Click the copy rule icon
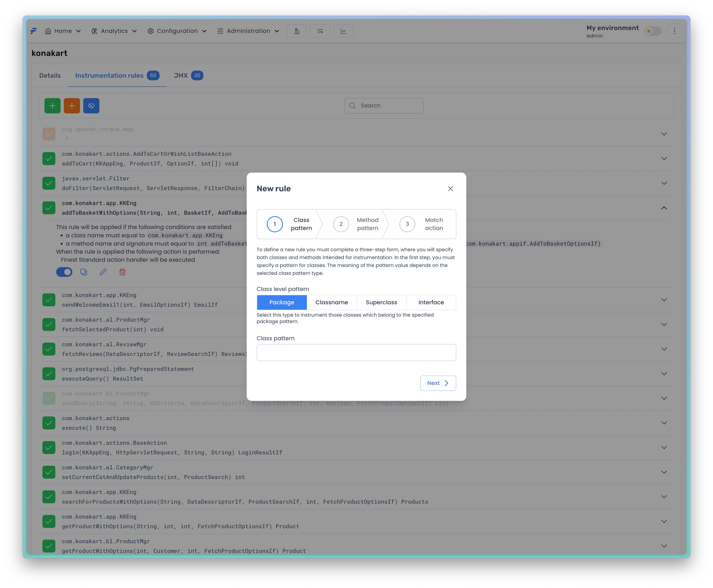The image size is (713, 588). pos(84,272)
